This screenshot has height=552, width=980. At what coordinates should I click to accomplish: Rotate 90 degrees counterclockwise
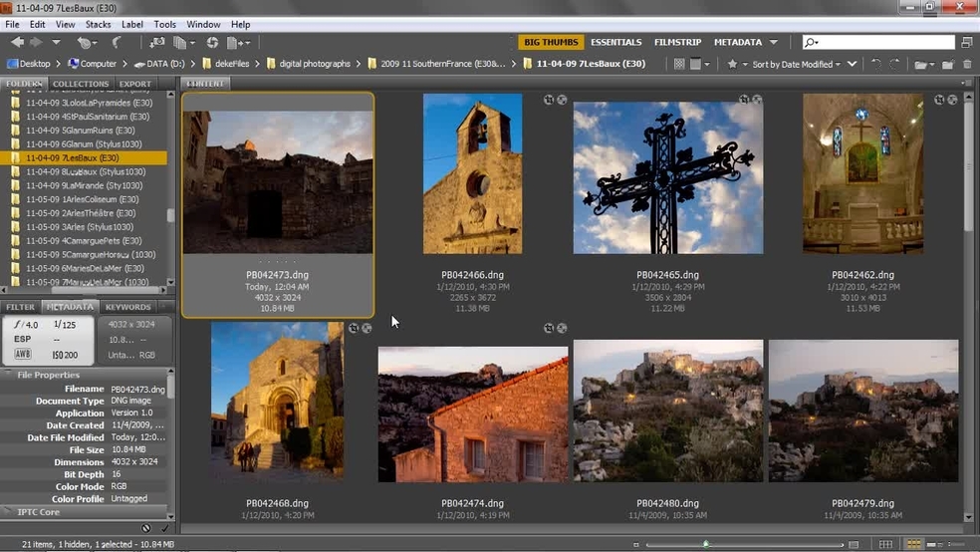click(876, 64)
